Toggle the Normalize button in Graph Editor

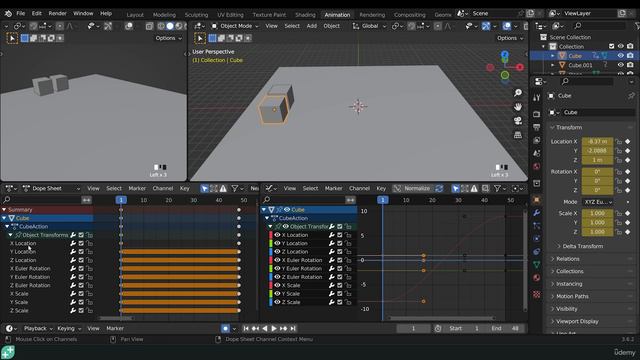413,188
